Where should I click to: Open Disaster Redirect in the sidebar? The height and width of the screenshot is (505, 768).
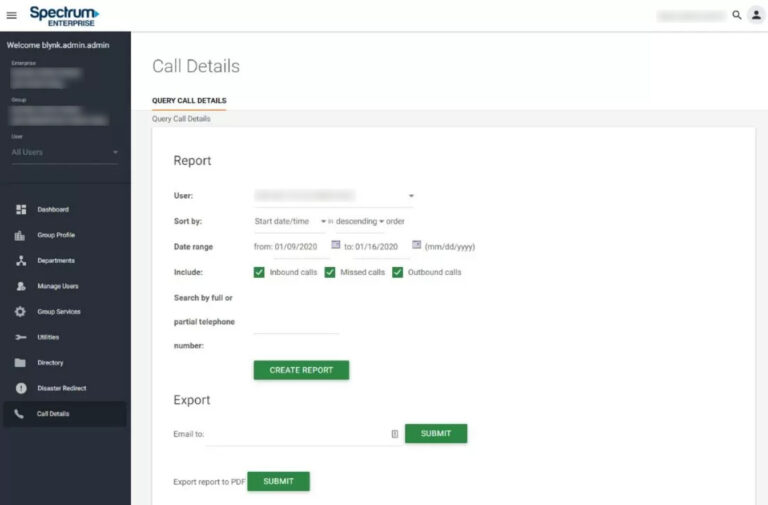[x=65, y=388]
